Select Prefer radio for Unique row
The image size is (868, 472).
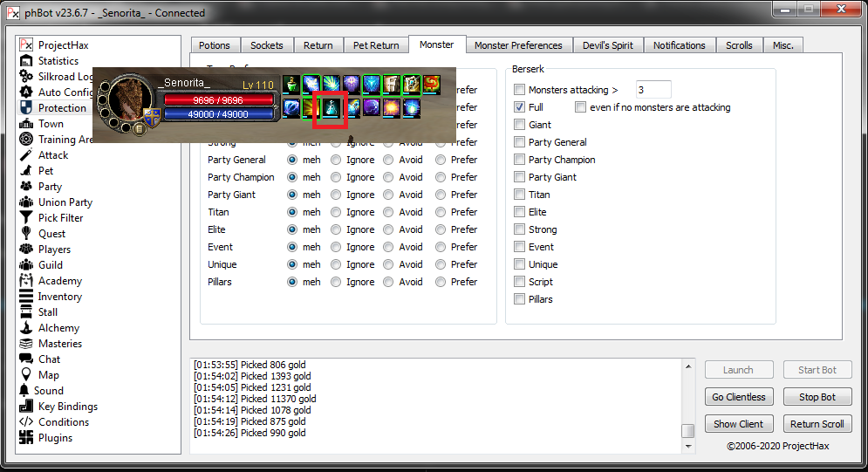441,264
